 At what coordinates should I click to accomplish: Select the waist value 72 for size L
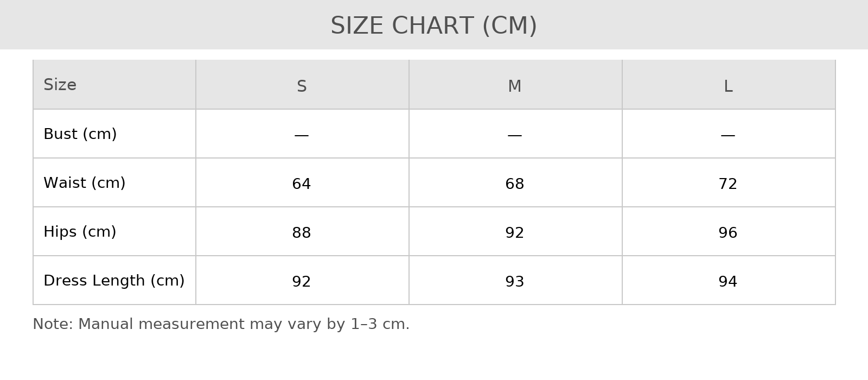[x=728, y=184]
